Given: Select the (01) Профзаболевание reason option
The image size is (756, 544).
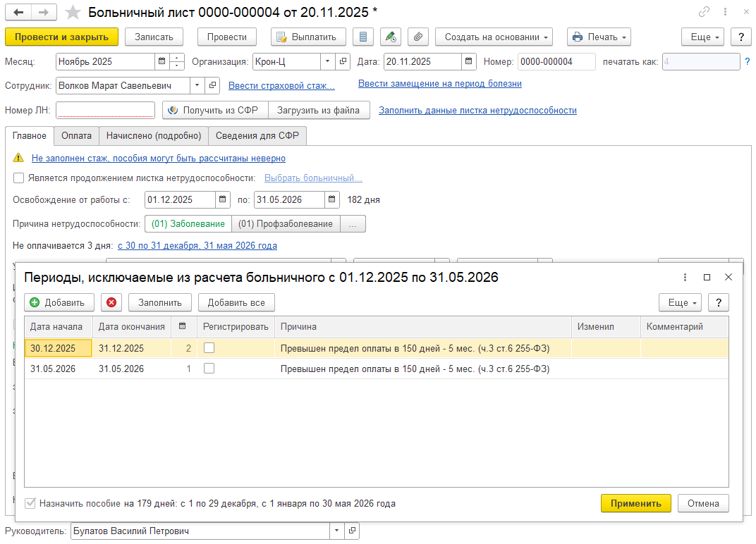Looking at the screenshot, I should (x=286, y=223).
